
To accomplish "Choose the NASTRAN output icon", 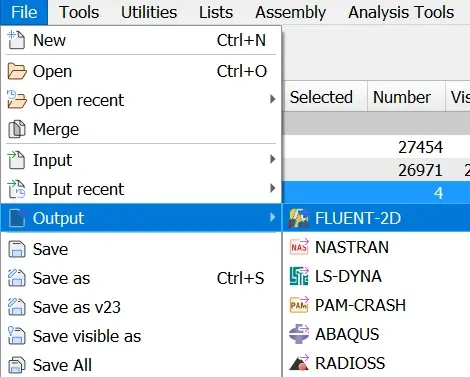I will tap(299, 247).
